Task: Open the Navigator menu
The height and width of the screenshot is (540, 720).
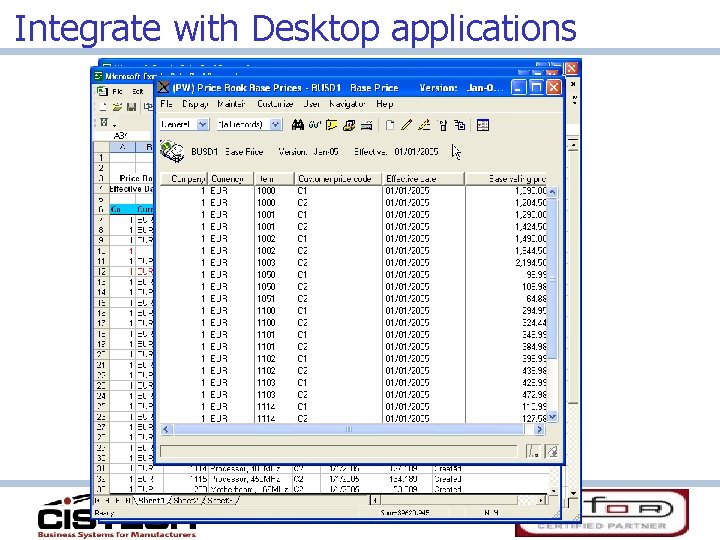Action: [347, 104]
